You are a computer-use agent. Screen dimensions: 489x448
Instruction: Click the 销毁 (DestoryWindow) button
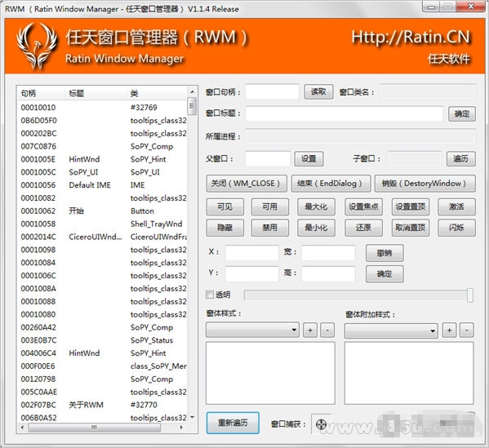pyautogui.click(x=425, y=184)
